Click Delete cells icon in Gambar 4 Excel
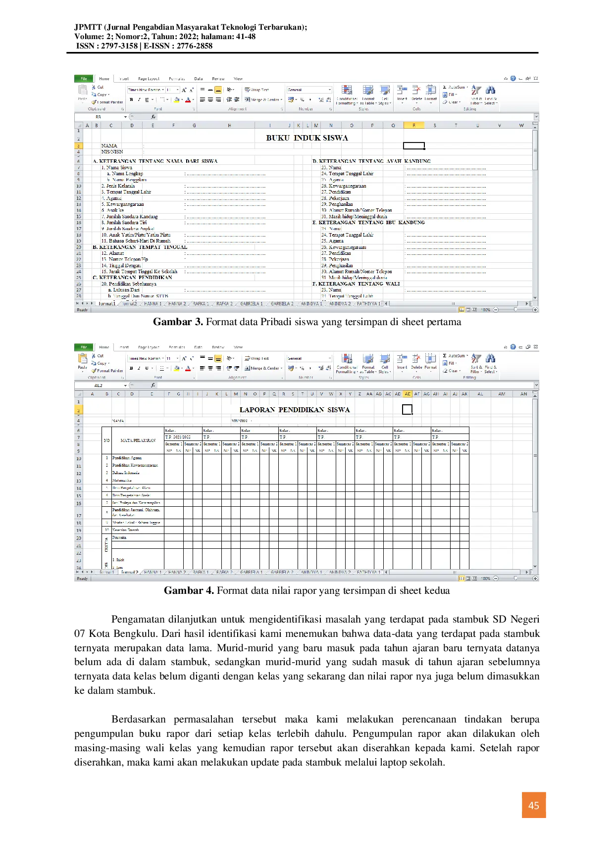614x868 pixels. [416, 358]
